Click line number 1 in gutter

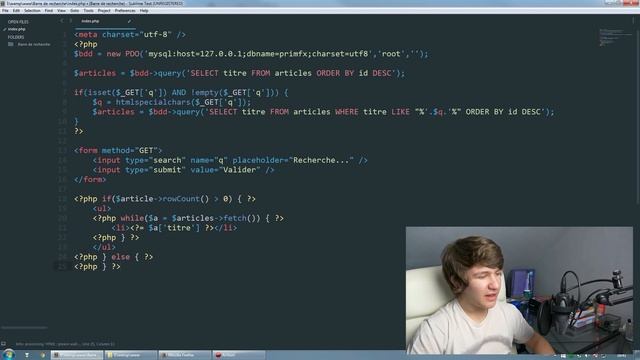coord(64,35)
